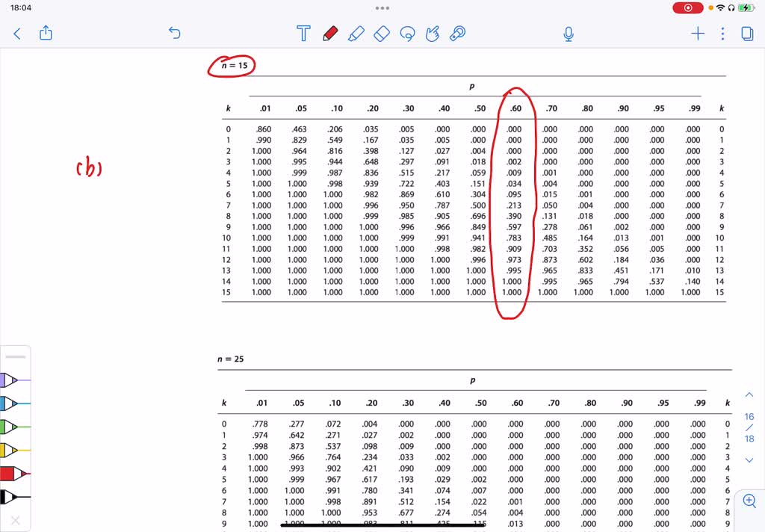The width and height of the screenshot is (765, 532).
Task: Add a new page using the plus button
Action: click(697, 34)
